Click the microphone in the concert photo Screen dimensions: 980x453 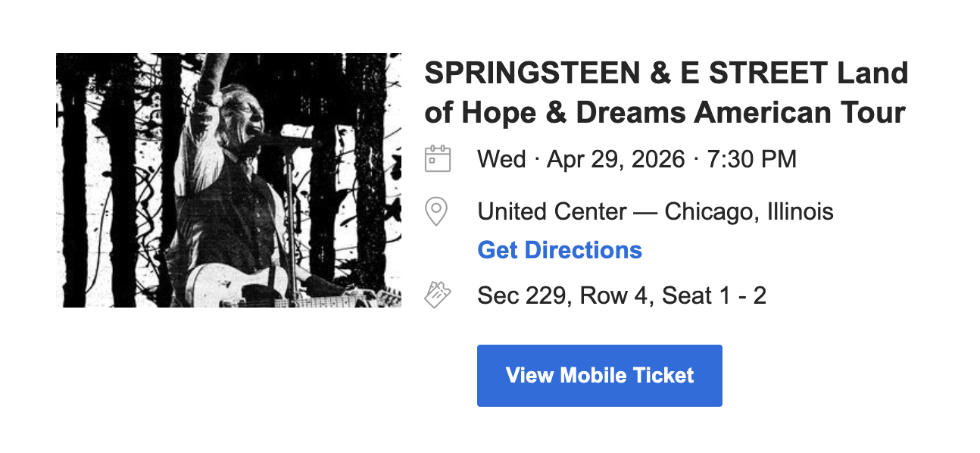(282, 139)
